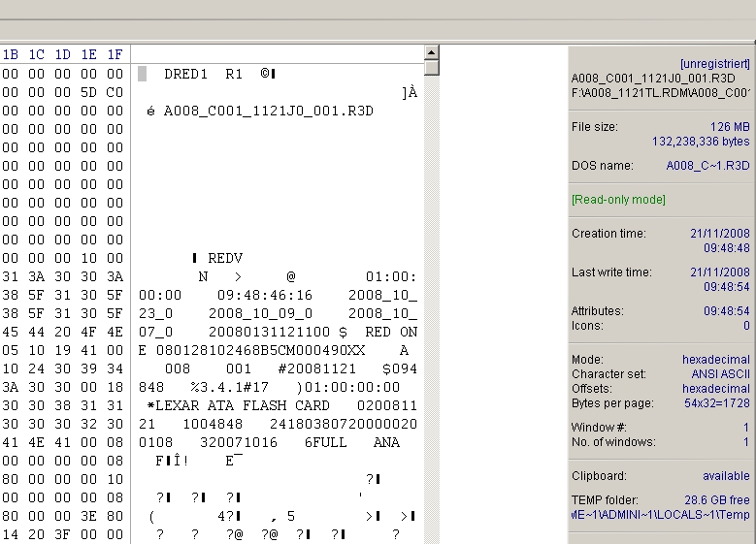This screenshot has height=544, width=756.
Task: Click '20080131121100' in the text column
Action: point(269,332)
